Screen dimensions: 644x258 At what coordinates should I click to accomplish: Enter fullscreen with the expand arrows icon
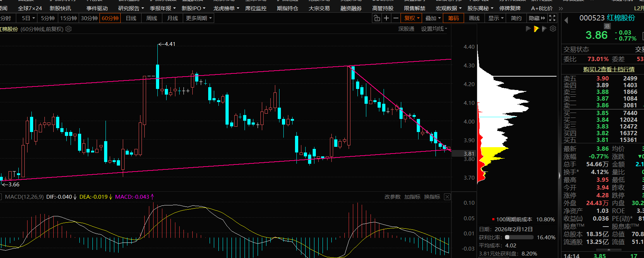coord(552,18)
